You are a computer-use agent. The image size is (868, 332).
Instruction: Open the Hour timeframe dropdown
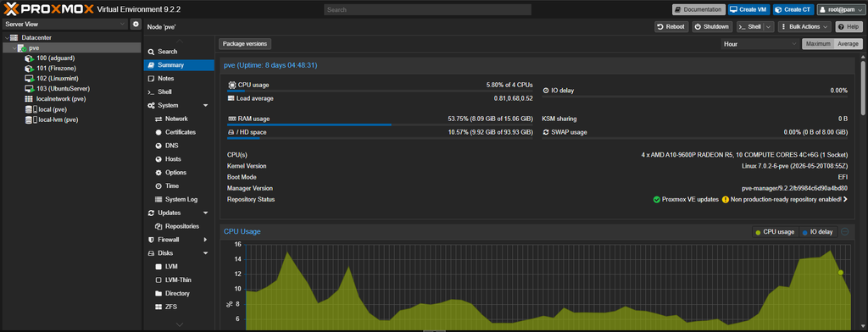tap(759, 44)
